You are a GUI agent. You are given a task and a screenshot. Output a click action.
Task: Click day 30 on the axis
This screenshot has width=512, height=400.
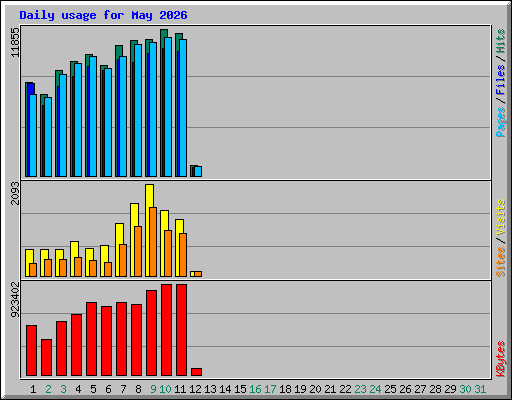(x=465, y=389)
